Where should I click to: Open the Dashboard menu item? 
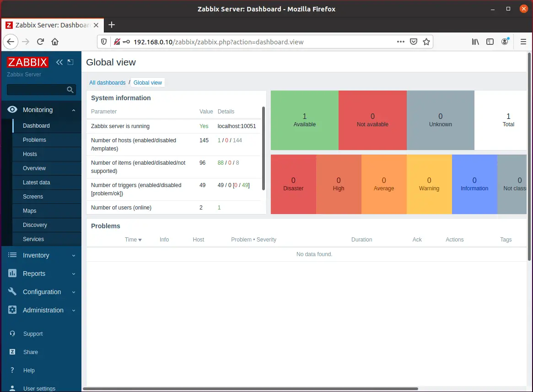[x=47, y=125]
